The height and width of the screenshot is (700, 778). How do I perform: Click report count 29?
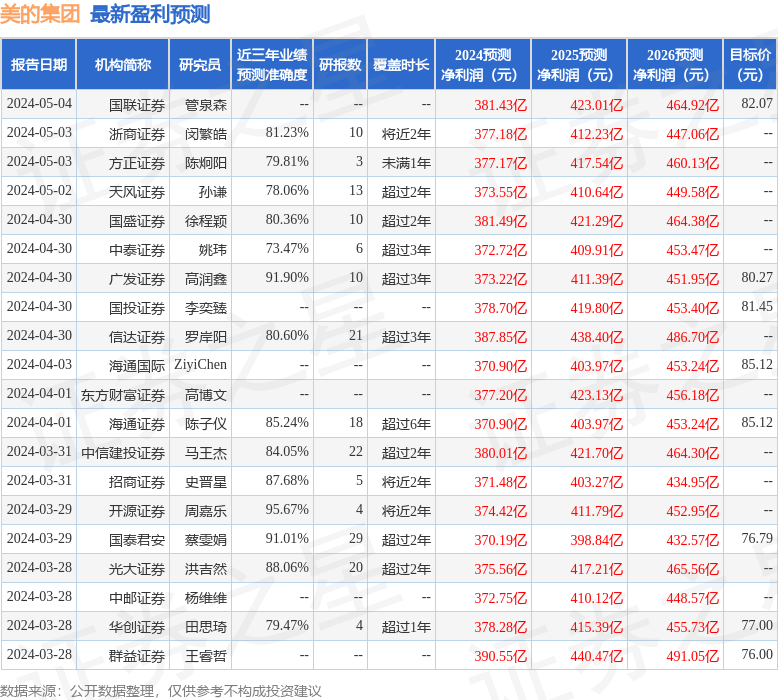356,538
